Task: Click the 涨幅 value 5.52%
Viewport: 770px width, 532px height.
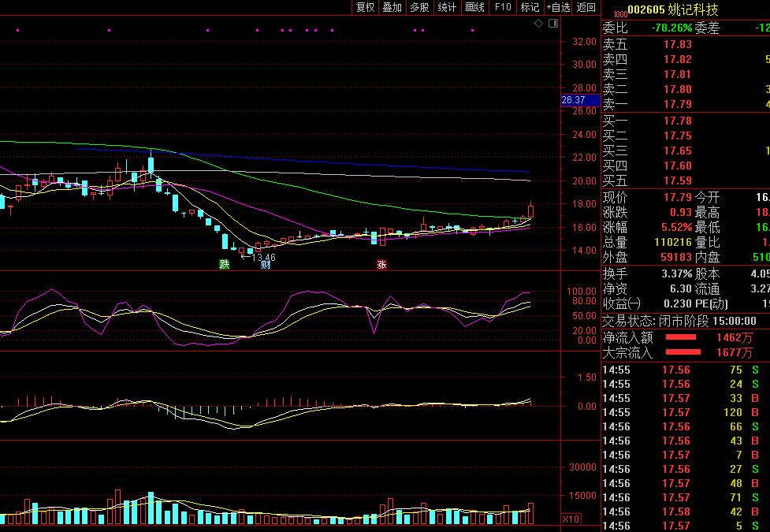Action: [677, 228]
